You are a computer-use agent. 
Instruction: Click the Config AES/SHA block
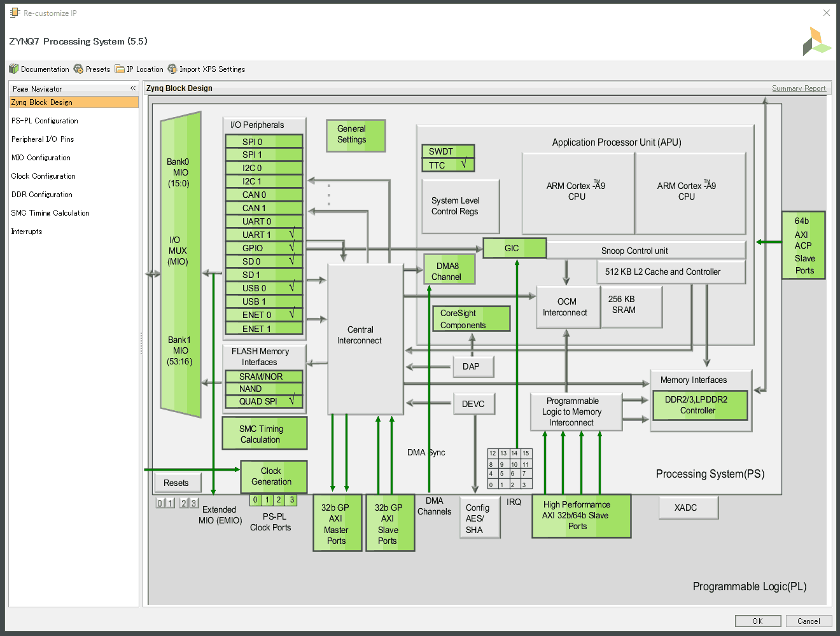480,518
